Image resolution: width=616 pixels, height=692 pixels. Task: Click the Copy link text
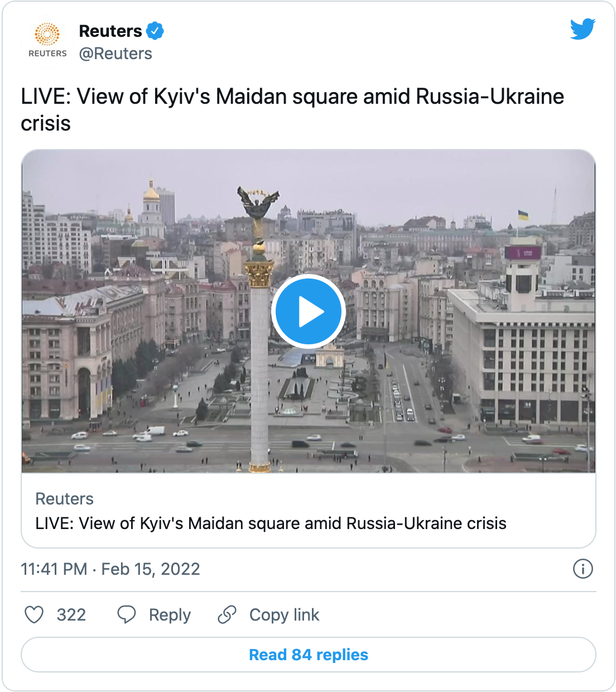click(x=284, y=615)
